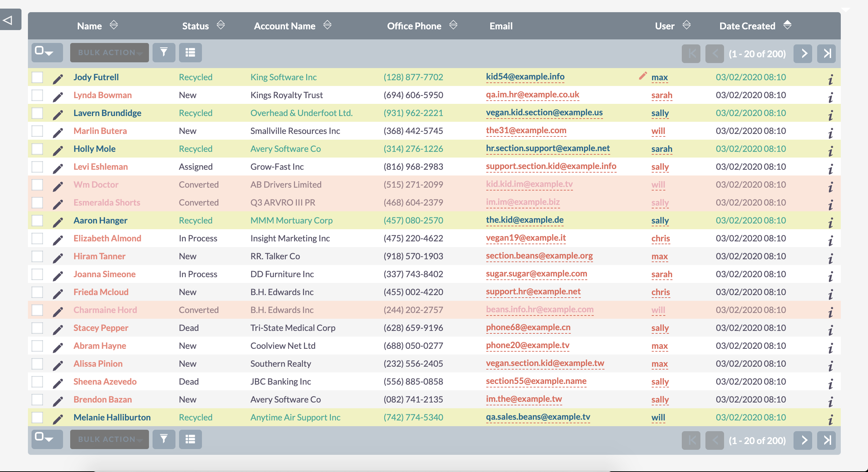This screenshot has width=868, height=472.
Task: Check the select-all checkbox in the toolbar
Action: click(40, 51)
